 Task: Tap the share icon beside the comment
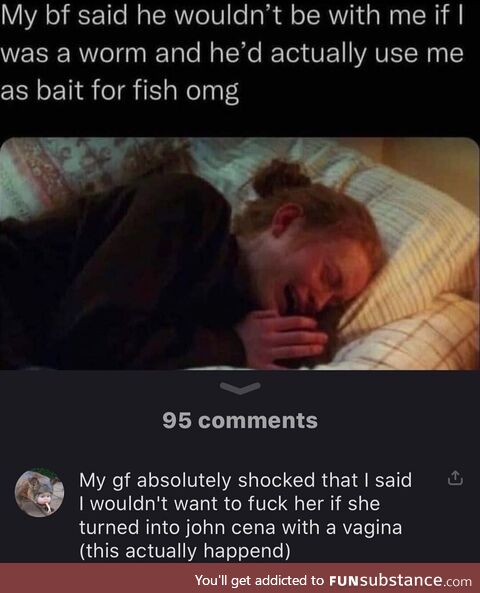click(455, 478)
